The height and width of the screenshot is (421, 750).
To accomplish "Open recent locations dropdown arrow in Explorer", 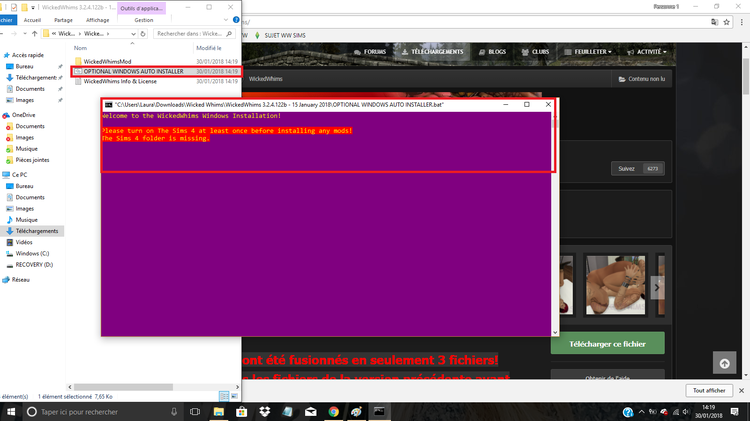I will pyautogui.click(x=25, y=33).
